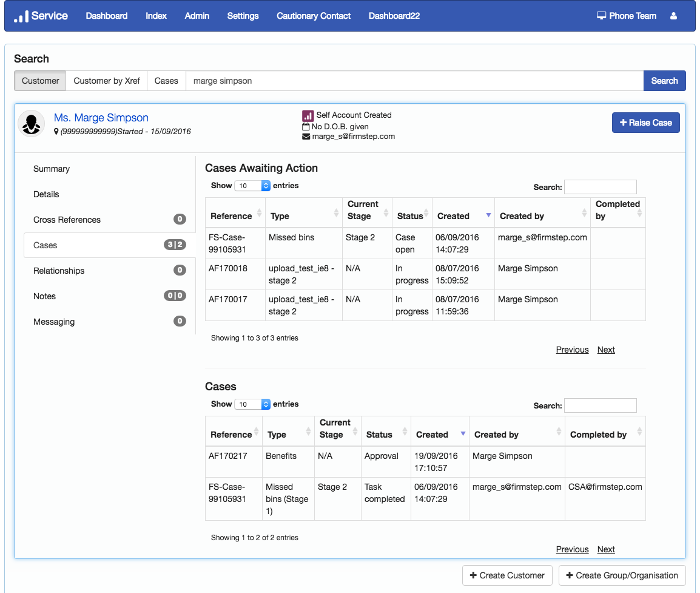Click the calendar icon beside No D.O.B. given

click(306, 126)
